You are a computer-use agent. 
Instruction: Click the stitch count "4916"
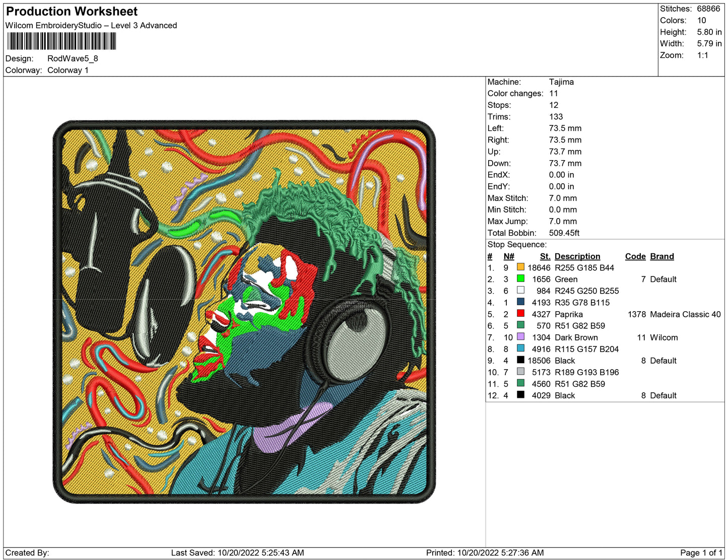(541, 349)
